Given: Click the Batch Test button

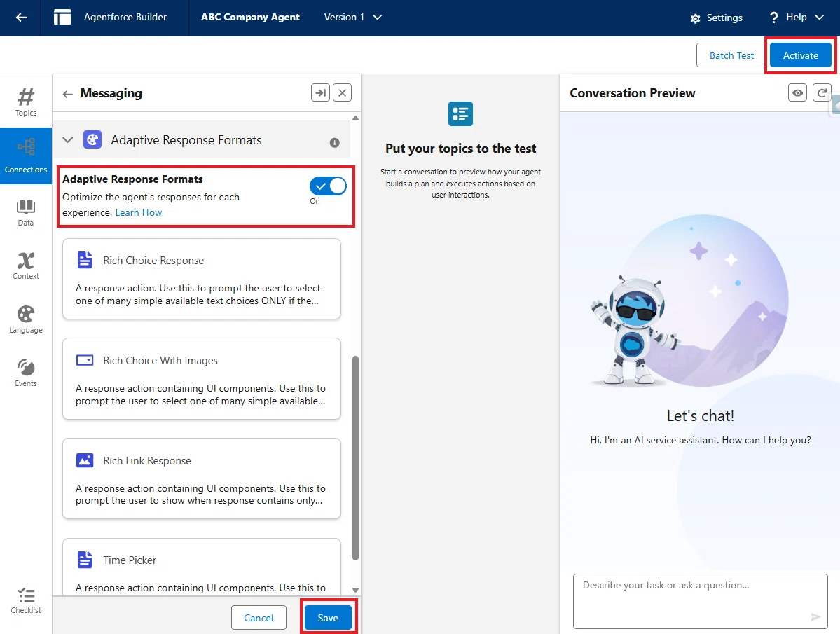Looking at the screenshot, I should pos(731,55).
